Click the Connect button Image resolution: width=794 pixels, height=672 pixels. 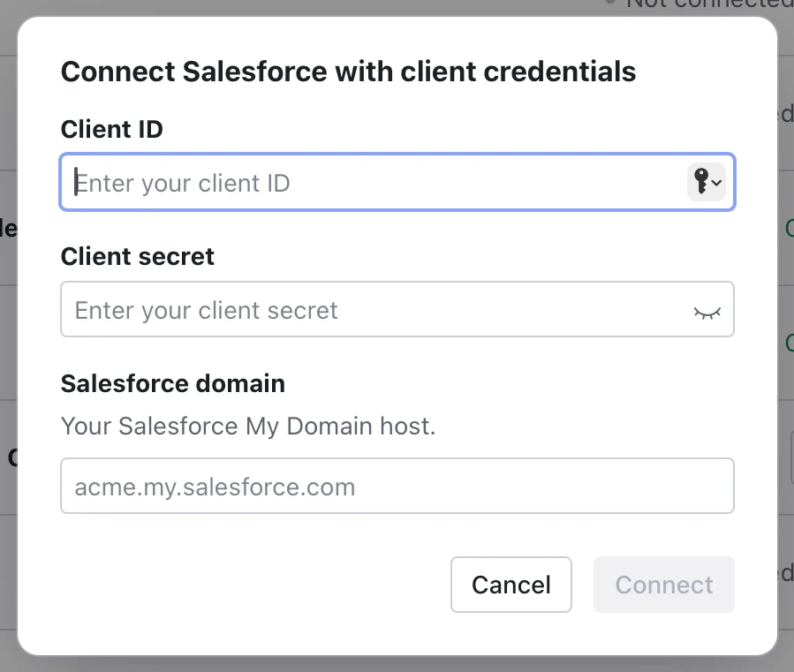tap(664, 585)
